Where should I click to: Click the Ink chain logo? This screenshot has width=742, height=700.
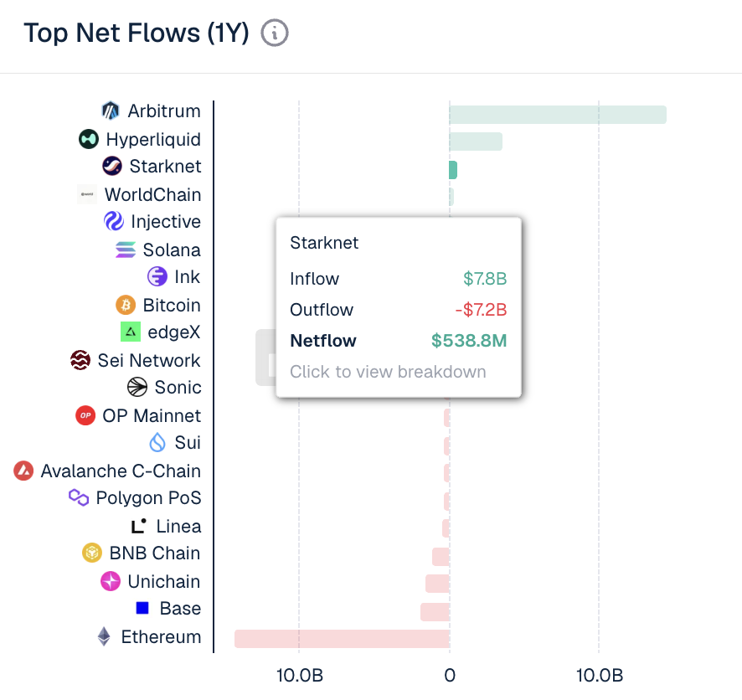157,276
